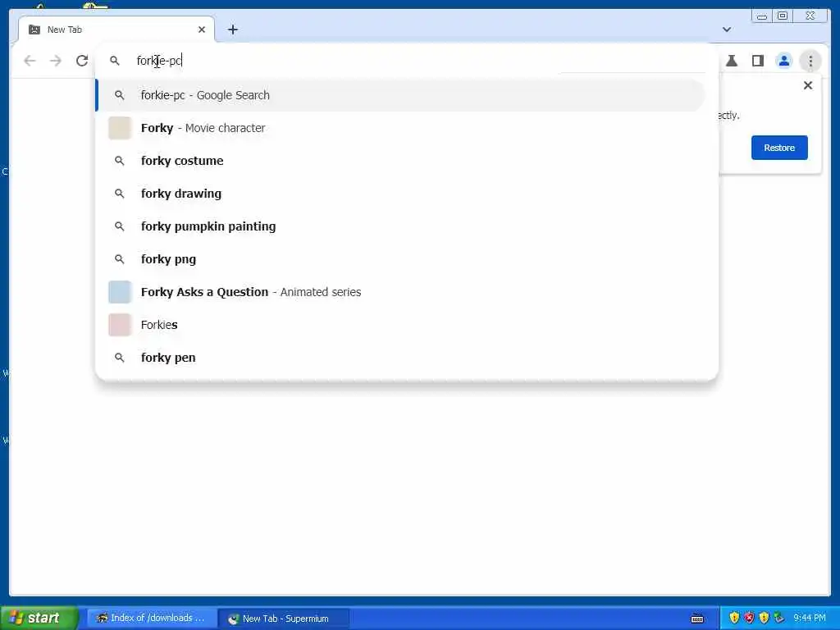Image resolution: width=840 pixels, height=630 pixels.
Task: Click the red security shield tray icon
Action: tap(749, 619)
